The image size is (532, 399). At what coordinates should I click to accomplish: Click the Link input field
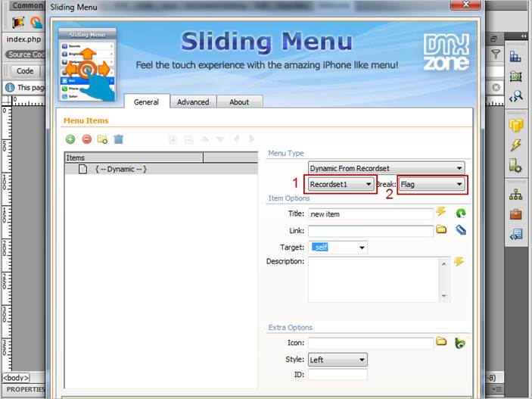[x=371, y=231]
